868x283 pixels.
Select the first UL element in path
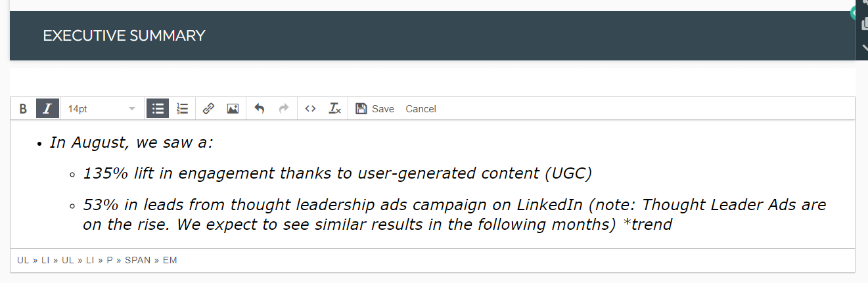pyautogui.click(x=23, y=261)
